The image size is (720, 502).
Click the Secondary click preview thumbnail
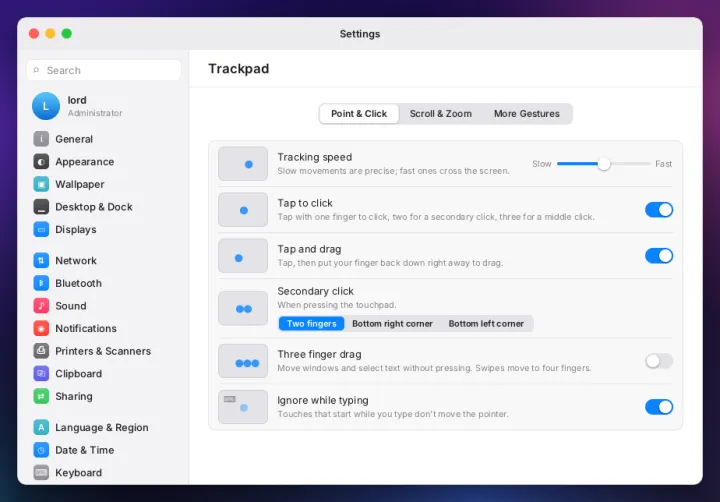pos(243,308)
